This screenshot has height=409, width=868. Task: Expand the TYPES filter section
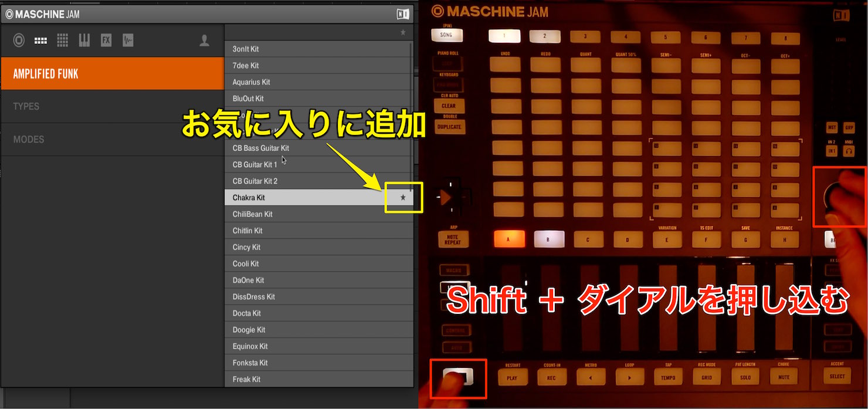point(112,106)
